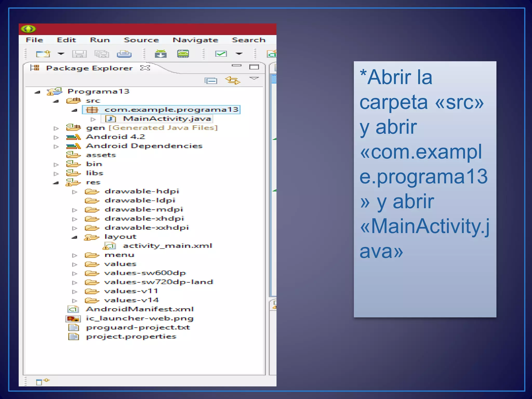
Task: Expand the MainActivity.java node
Action: click(x=93, y=119)
